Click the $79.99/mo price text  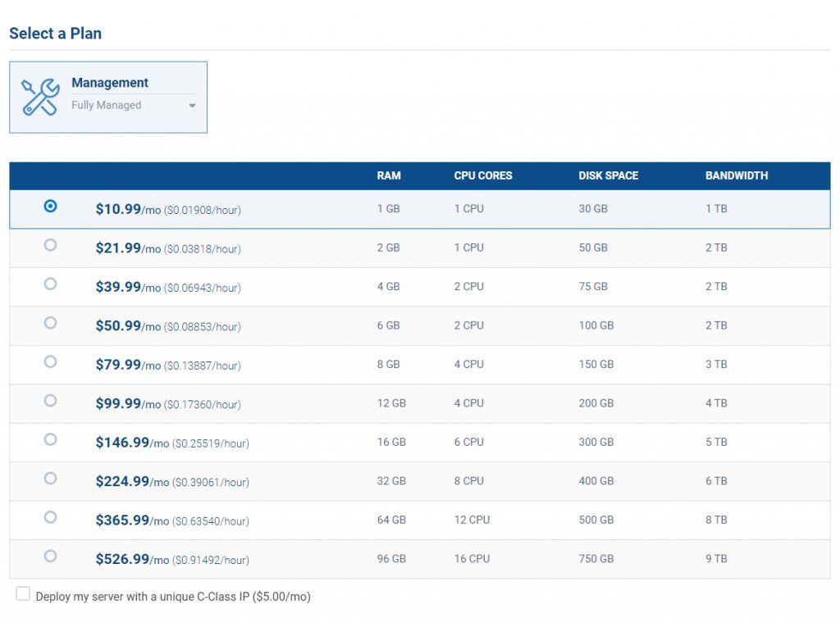point(128,365)
